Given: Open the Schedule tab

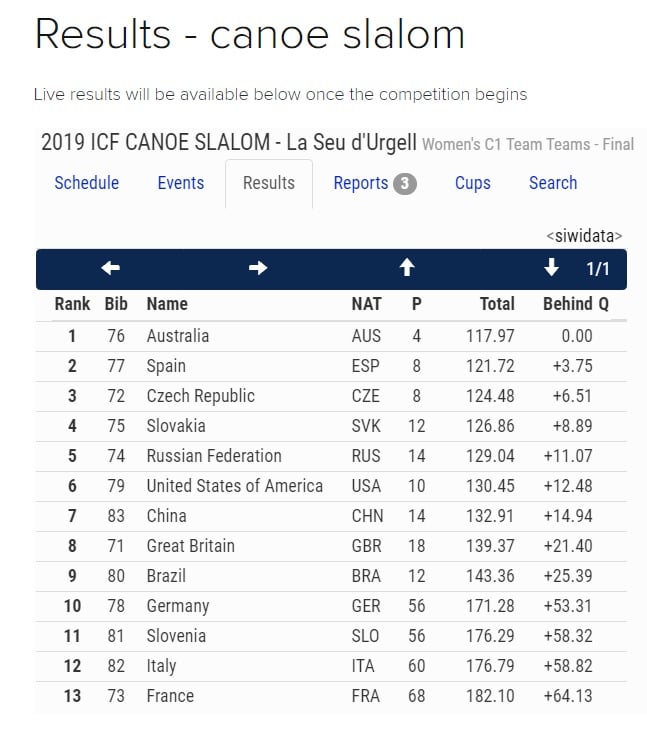Looking at the screenshot, I should point(86,183).
